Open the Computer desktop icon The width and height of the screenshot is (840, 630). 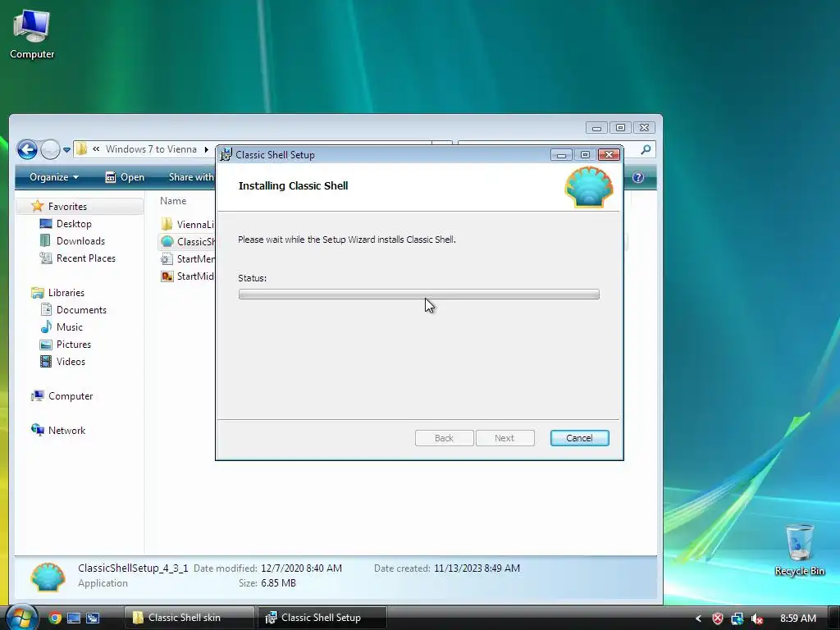pyautogui.click(x=32, y=34)
